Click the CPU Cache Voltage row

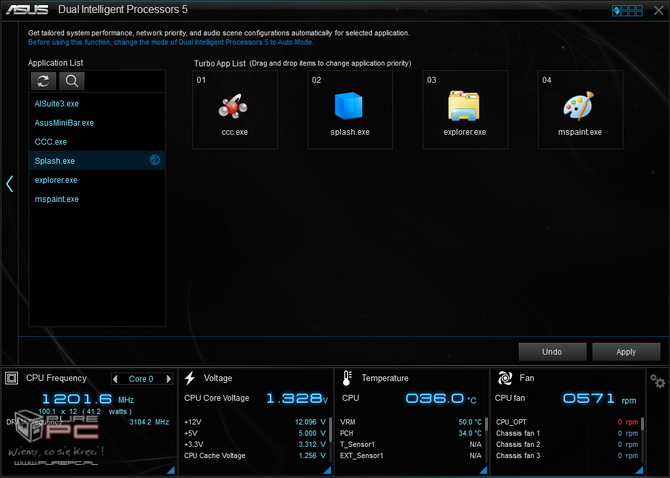(x=255, y=456)
